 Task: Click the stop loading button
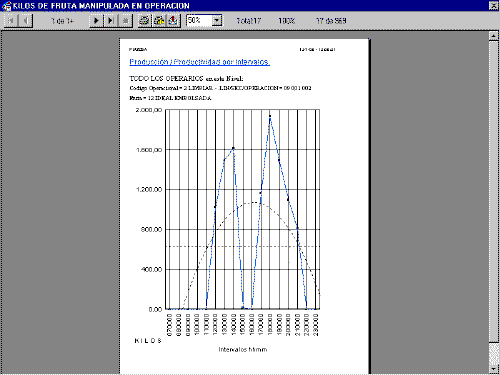click(x=125, y=21)
